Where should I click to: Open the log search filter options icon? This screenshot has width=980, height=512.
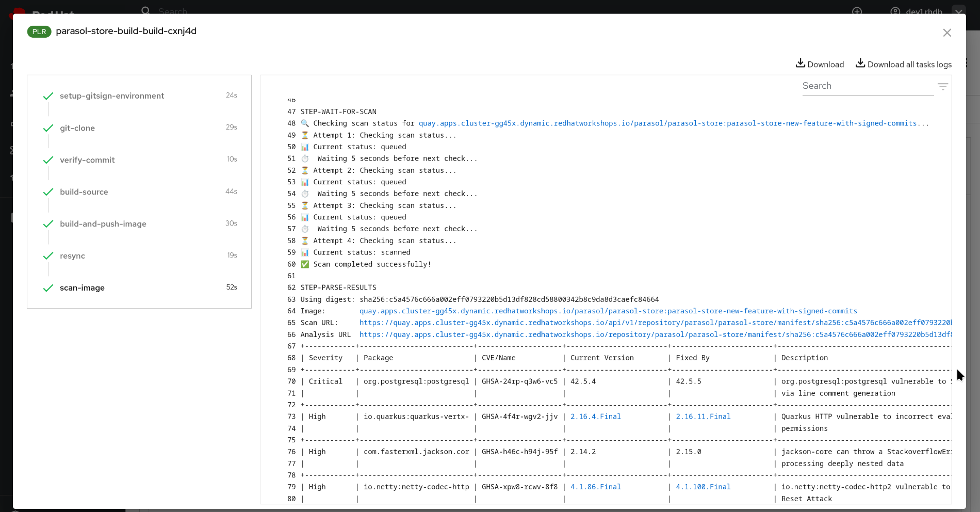click(x=942, y=87)
